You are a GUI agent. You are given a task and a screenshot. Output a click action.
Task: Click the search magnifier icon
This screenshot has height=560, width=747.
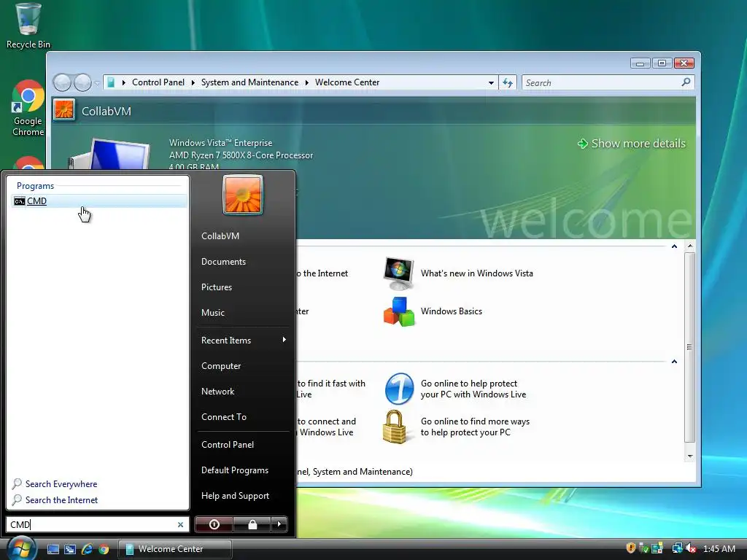pyautogui.click(x=686, y=82)
